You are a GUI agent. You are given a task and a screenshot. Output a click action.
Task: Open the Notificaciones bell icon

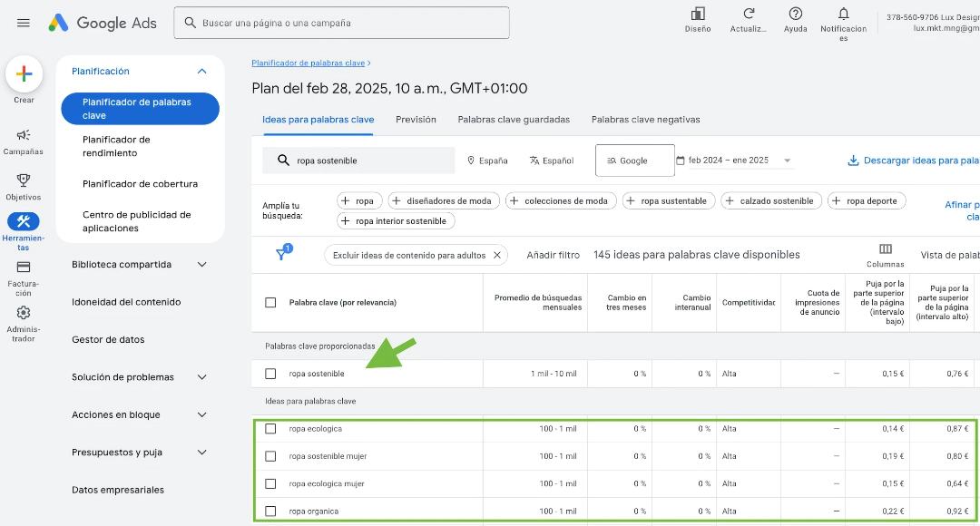[844, 14]
